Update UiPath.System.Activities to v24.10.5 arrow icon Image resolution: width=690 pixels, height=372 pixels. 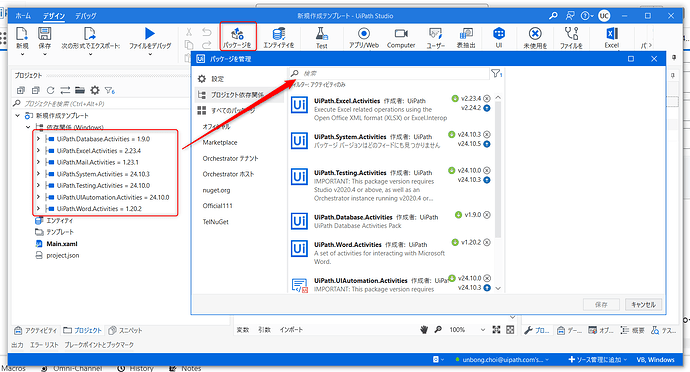487,144
